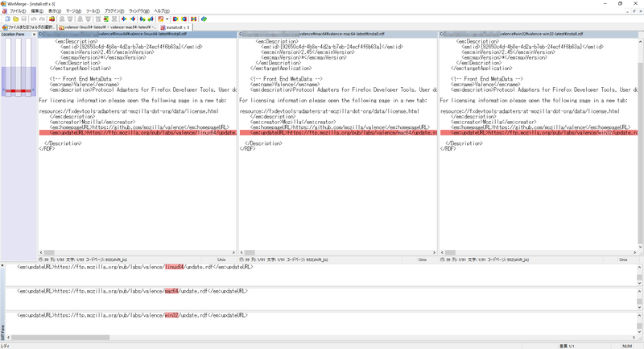Click right arrow of middle pane horizontal scrollbar
Viewport: 644px width, 349px height.
coord(434,252)
